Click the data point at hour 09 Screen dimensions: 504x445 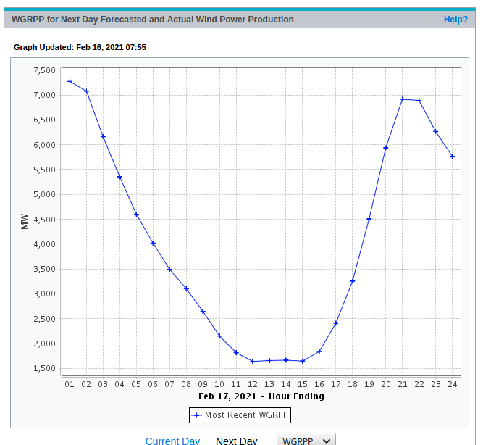pyautogui.click(x=203, y=312)
